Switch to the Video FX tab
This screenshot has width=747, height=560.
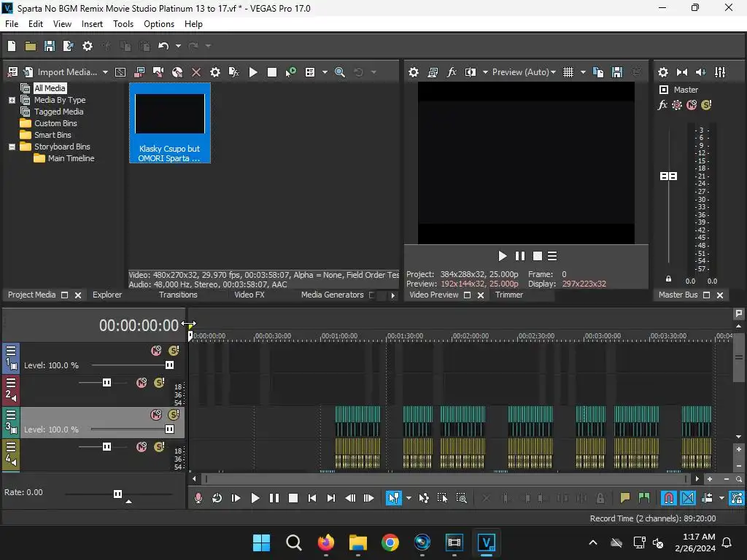[x=249, y=295]
